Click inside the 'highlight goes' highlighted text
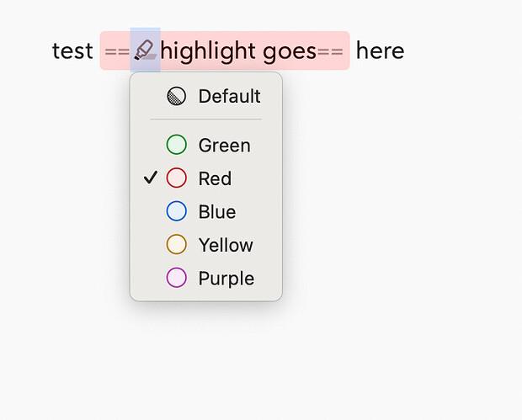 tap(238, 51)
